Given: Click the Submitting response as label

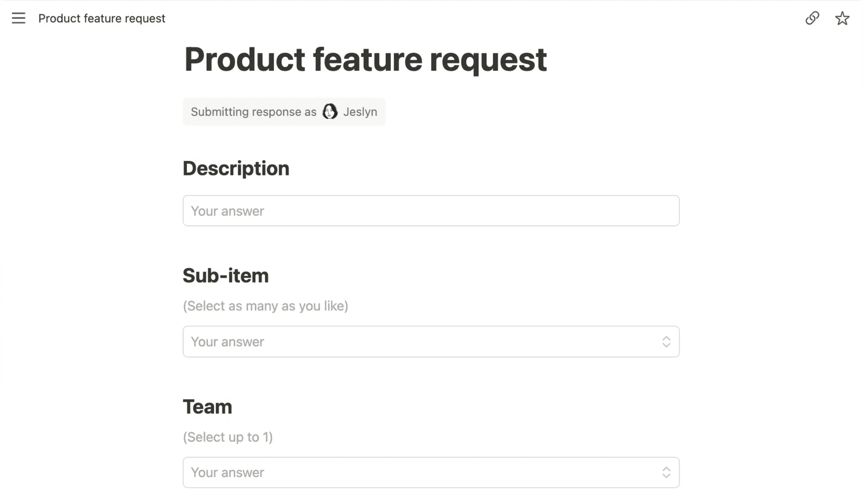Looking at the screenshot, I should point(254,112).
